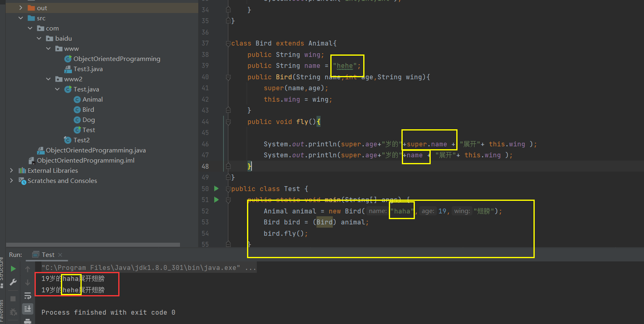The width and height of the screenshot is (644, 324).
Task: Fold fly method at line 44 gutter
Action: pyautogui.click(x=228, y=122)
